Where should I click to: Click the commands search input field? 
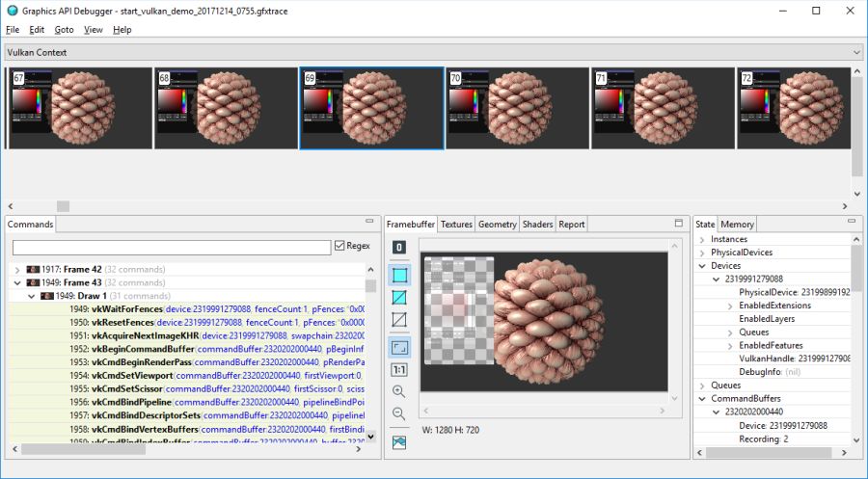click(172, 248)
